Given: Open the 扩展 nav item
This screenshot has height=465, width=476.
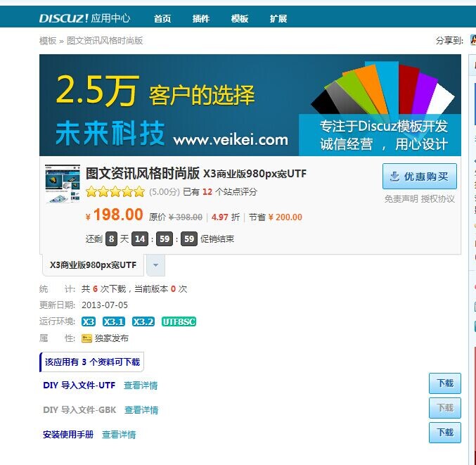Looking at the screenshot, I should tap(278, 19).
